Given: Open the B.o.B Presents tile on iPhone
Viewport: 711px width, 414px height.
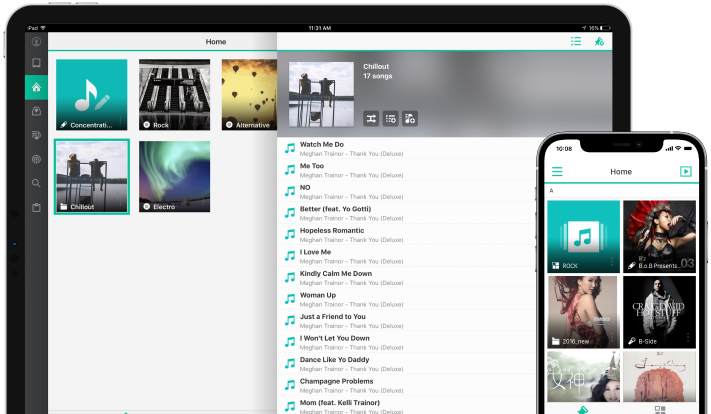Looking at the screenshot, I should coord(659,237).
